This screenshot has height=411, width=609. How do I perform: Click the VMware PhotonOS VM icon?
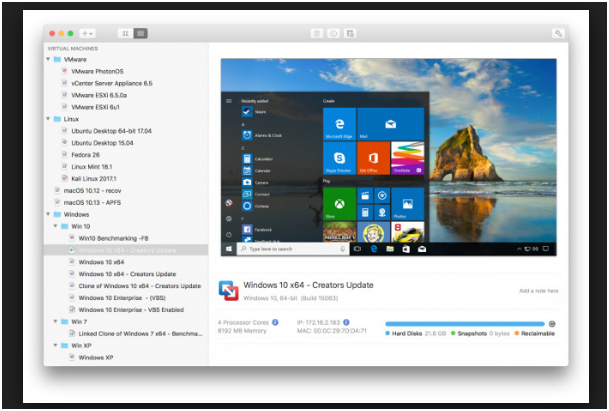[x=65, y=71]
